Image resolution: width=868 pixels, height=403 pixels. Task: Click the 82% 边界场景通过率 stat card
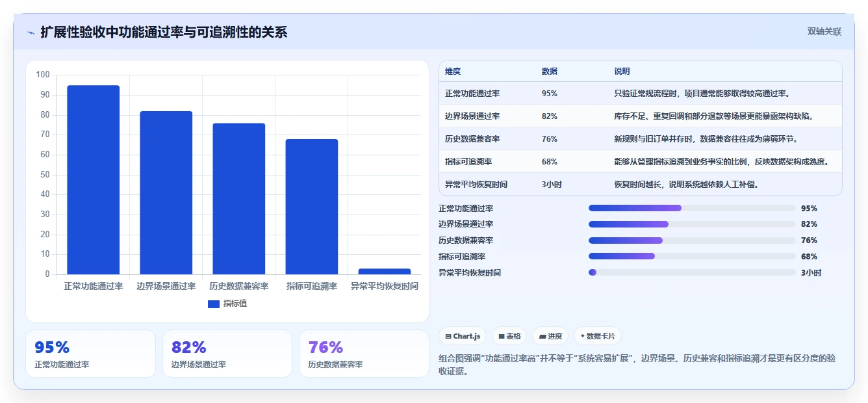click(x=227, y=354)
